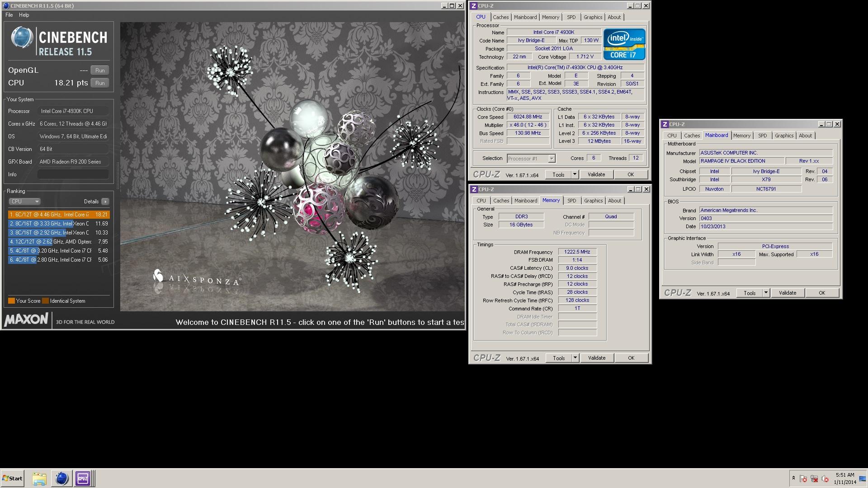Select ranking row 4 12C/12T AMD Opteron
Viewport: 868px width, 488px height.
click(59, 242)
